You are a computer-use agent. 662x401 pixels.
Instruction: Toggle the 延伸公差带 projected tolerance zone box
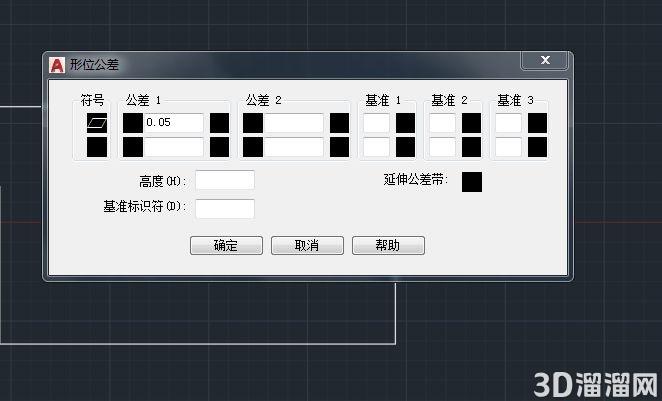coord(472,182)
